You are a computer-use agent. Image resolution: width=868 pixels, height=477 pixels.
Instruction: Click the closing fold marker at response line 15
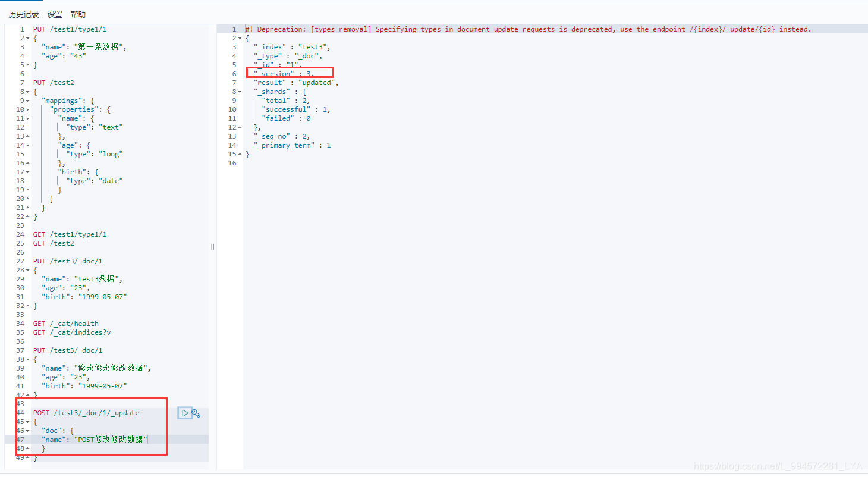240,155
